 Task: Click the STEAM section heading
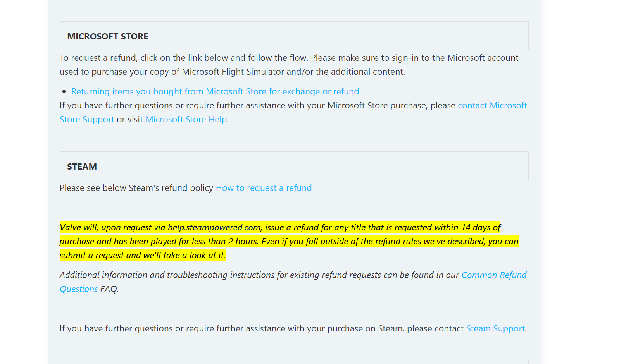[82, 167]
